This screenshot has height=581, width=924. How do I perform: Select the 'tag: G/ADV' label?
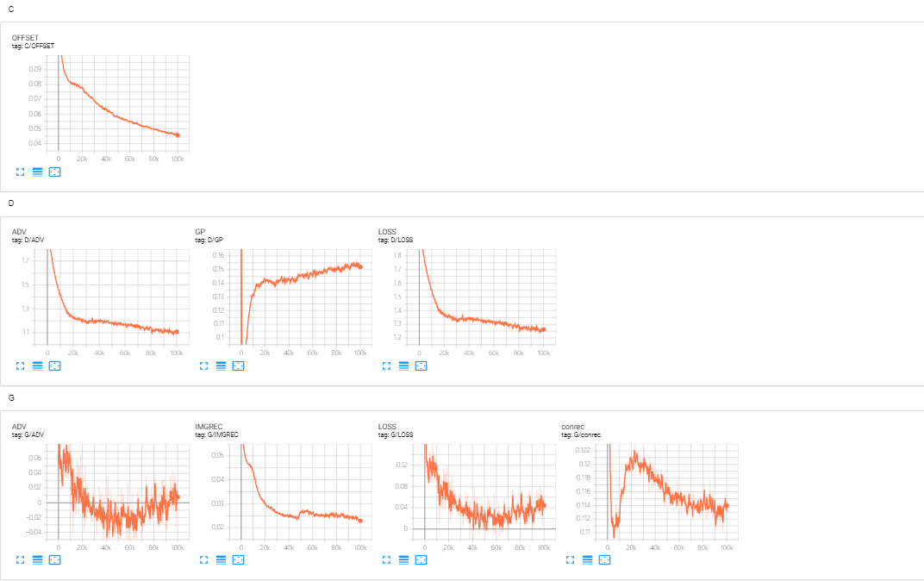click(x=28, y=434)
